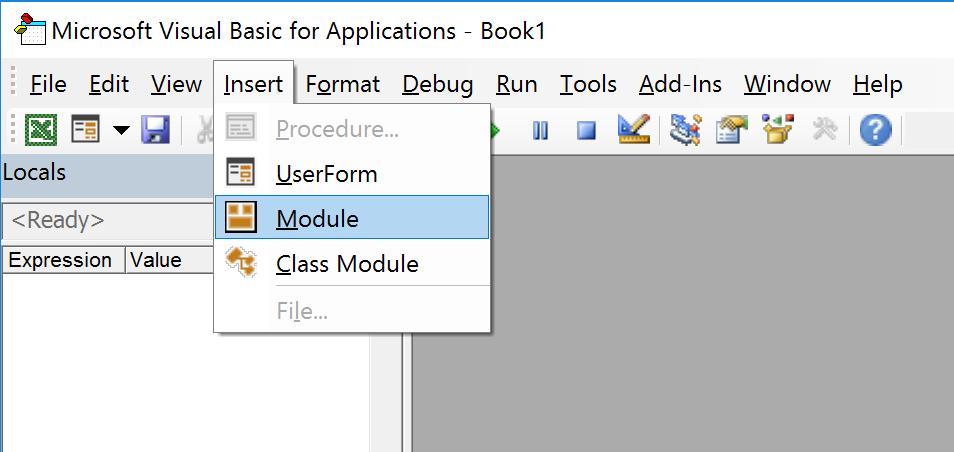Open the Debug menu

437,84
